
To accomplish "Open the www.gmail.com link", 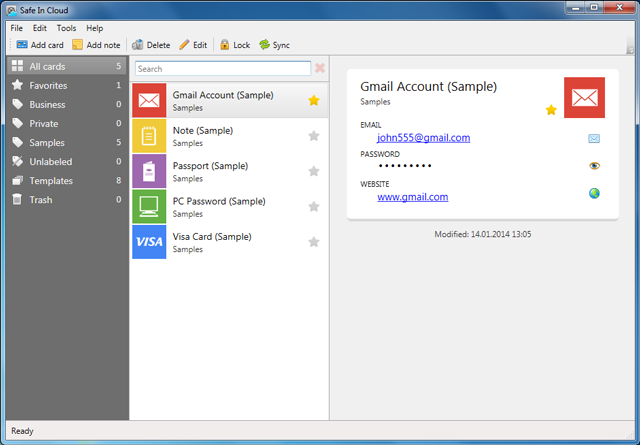I will tap(413, 197).
